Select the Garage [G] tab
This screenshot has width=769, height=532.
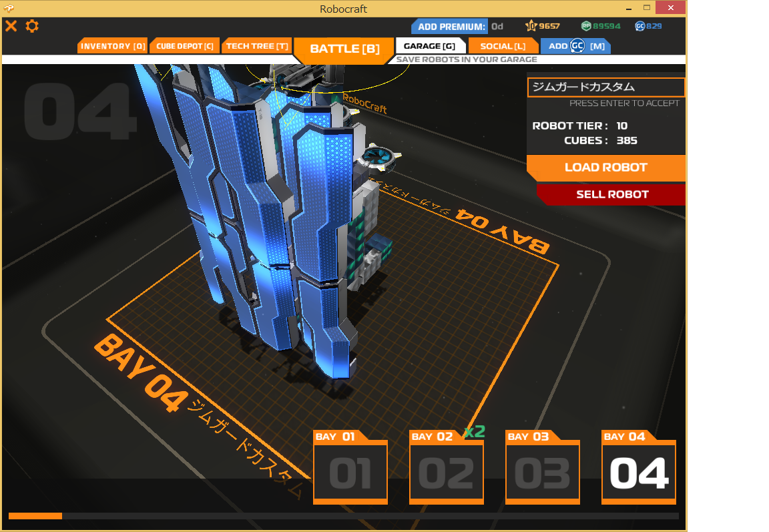pyautogui.click(x=429, y=46)
